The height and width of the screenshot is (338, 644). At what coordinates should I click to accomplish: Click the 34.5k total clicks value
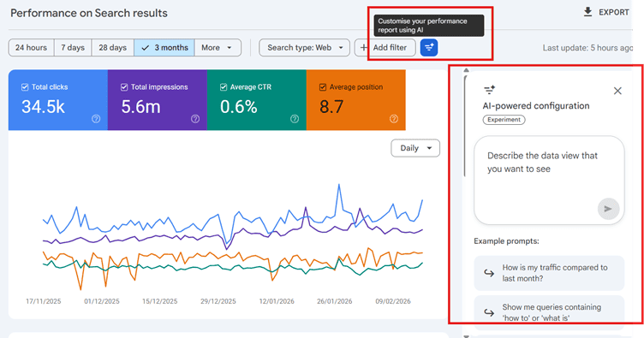point(43,107)
